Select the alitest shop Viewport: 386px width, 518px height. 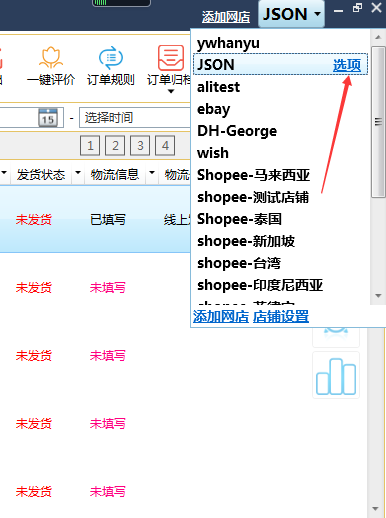click(x=218, y=87)
